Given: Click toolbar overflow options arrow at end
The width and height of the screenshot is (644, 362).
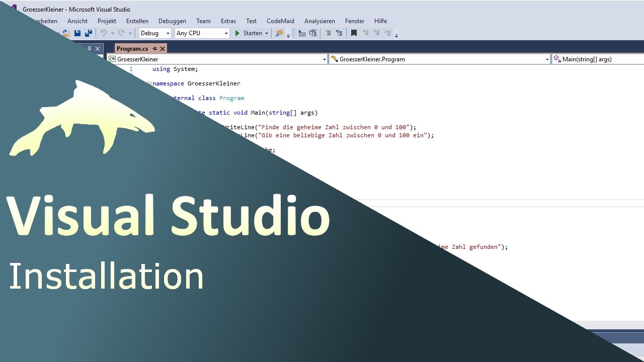Looking at the screenshot, I should point(396,35).
